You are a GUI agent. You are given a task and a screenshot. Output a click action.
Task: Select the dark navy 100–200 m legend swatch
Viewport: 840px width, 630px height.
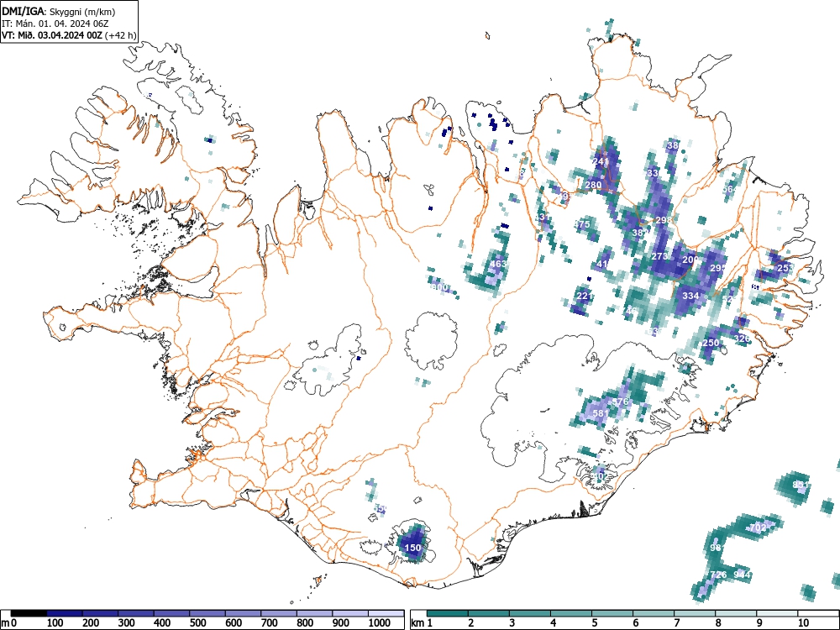65,613
